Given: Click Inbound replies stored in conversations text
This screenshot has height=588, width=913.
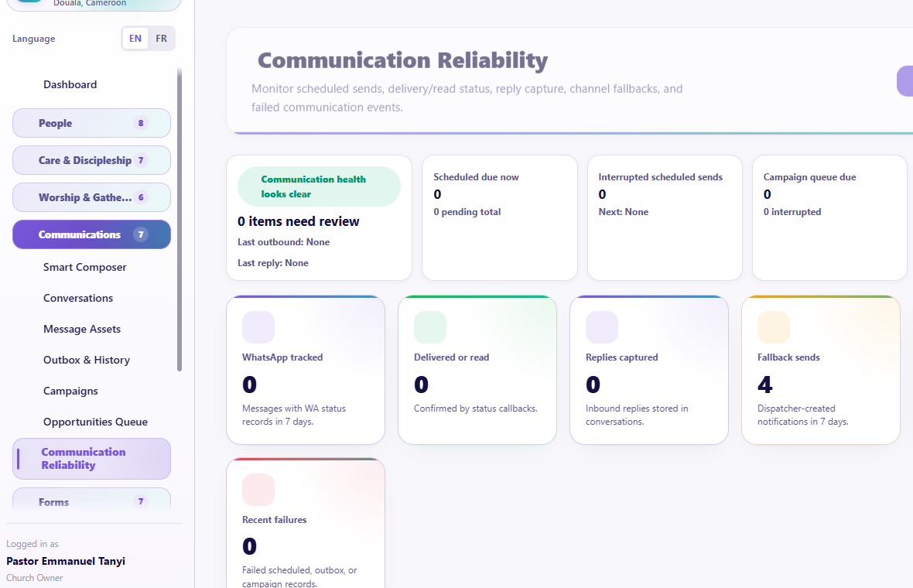Looking at the screenshot, I should pos(637,415).
